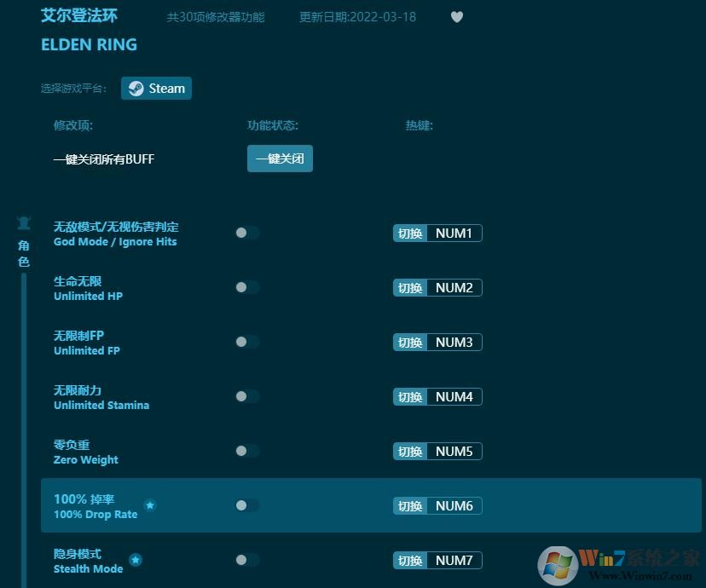This screenshot has height=588, width=706.
Task: Turn on the Unlimited HP switch
Action: click(x=246, y=287)
